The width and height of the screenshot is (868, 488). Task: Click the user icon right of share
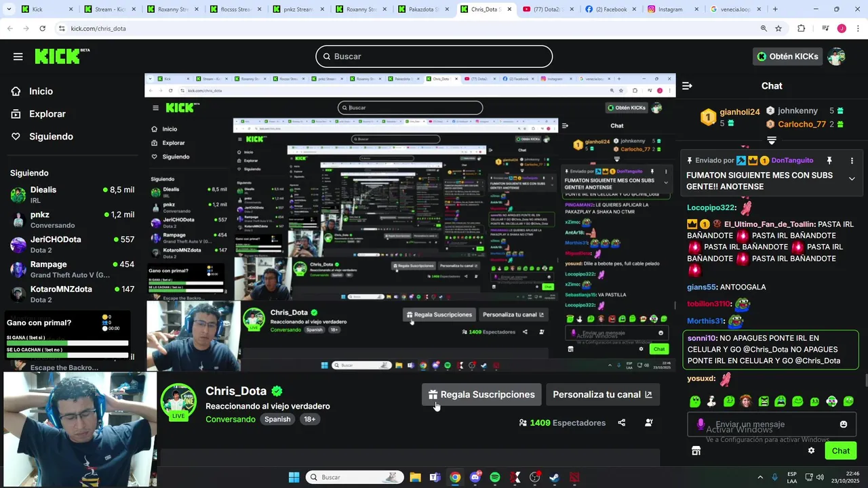(x=649, y=423)
